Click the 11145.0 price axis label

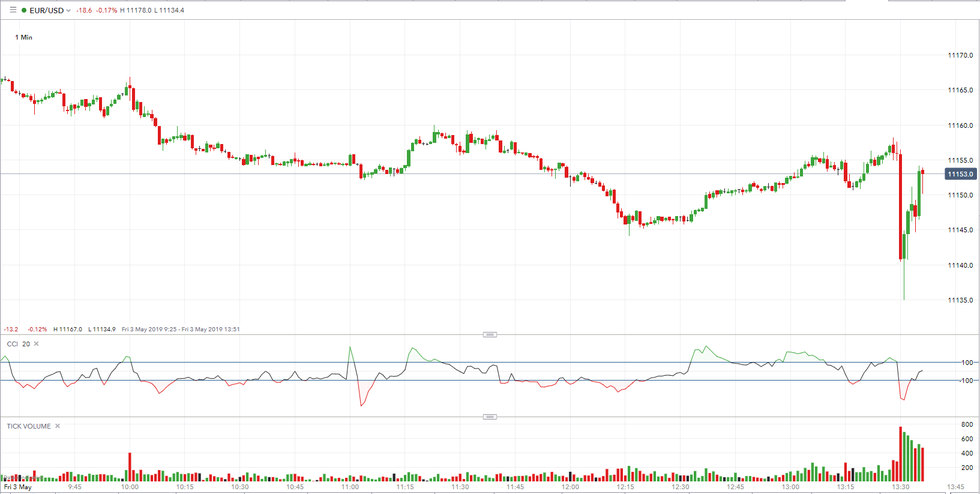pyautogui.click(x=960, y=230)
